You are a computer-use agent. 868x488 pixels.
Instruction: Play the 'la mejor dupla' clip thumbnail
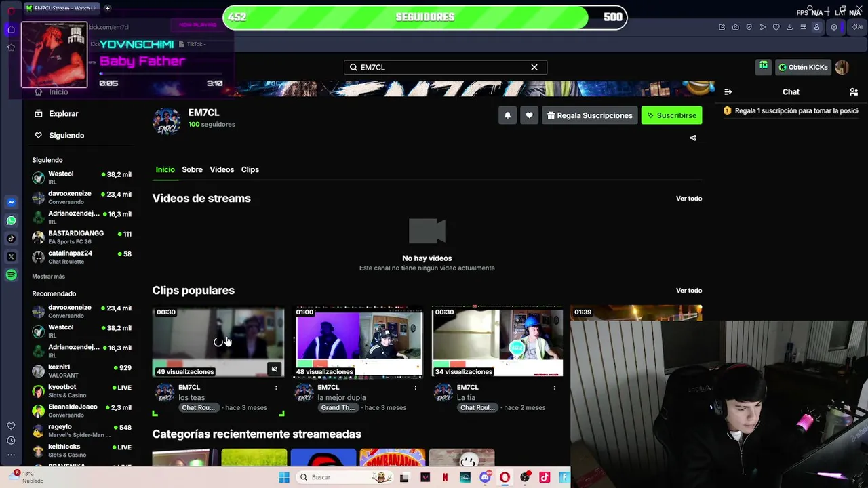click(x=358, y=342)
